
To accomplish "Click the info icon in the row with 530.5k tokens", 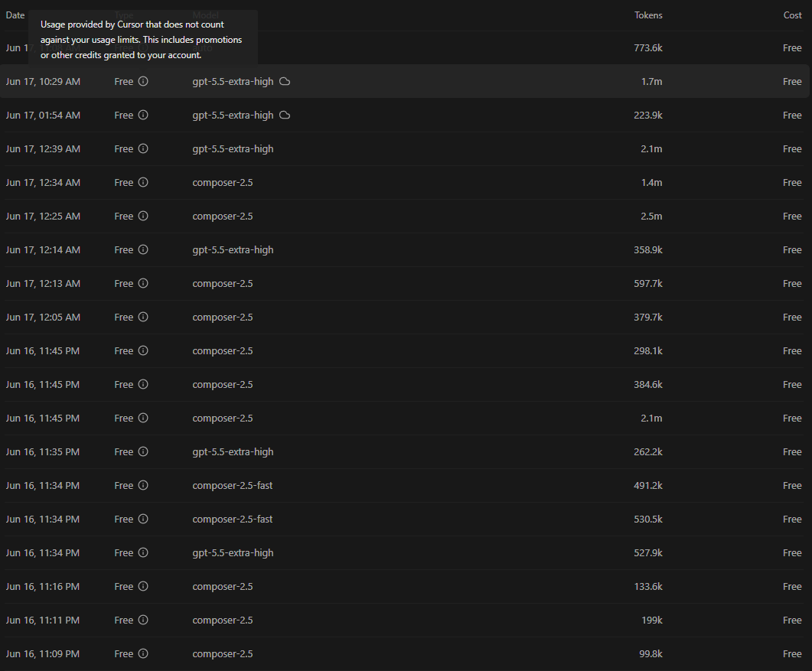I will coord(143,519).
